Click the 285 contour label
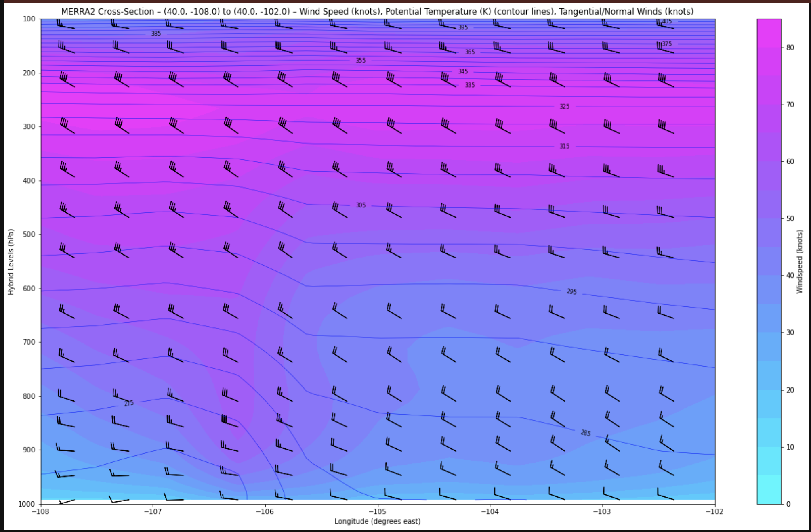 pos(586,433)
